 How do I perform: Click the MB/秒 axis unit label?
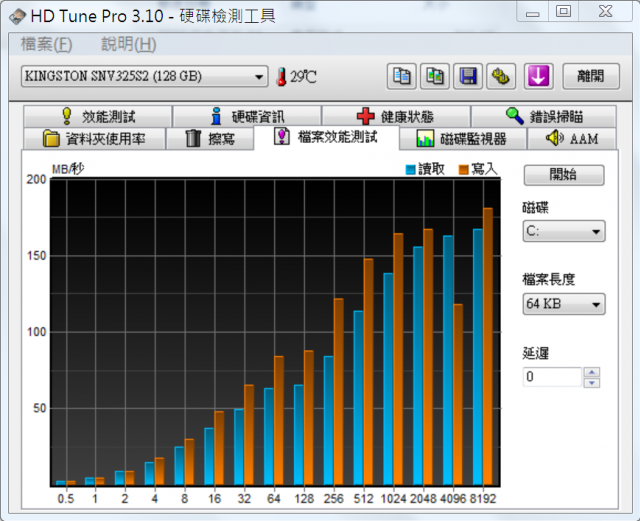[x=68, y=169]
